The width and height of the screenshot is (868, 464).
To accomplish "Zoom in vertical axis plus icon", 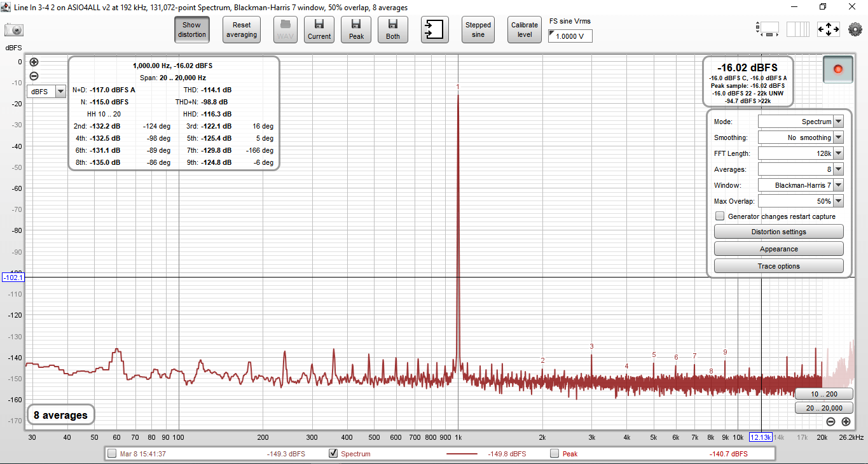I will click(x=34, y=62).
